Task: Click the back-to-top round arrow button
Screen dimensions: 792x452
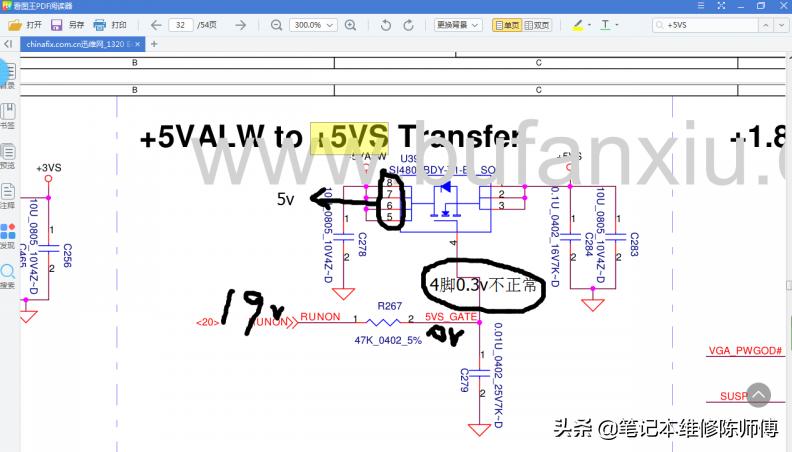Action: [x=759, y=395]
